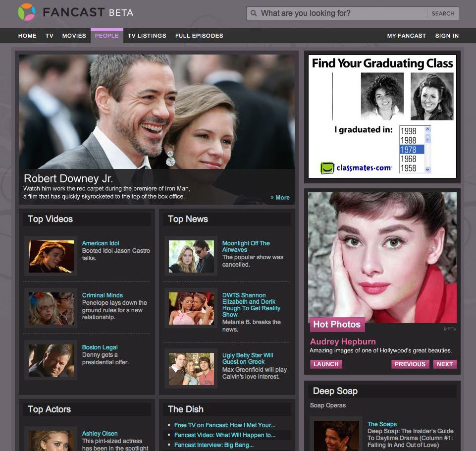Image resolution: width=476 pixels, height=451 pixels.
Task: Select 1968 in graduation year list
Action: (409, 159)
